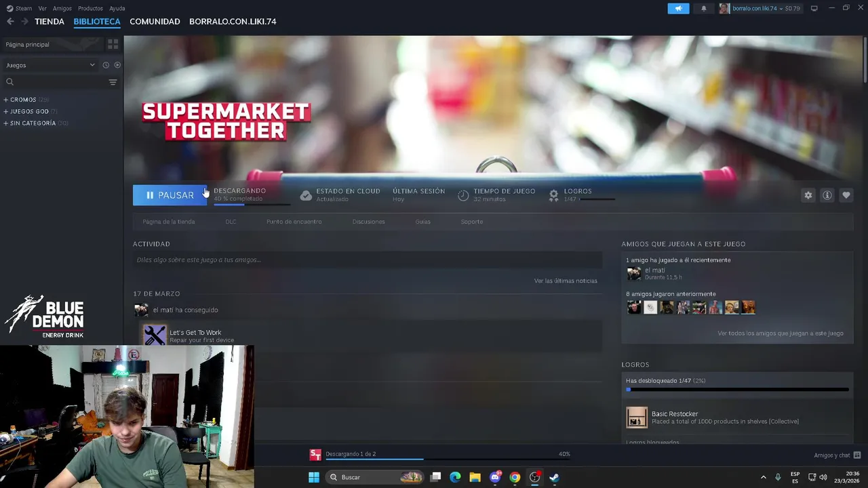Open Google Chrome from taskbar
The height and width of the screenshot is (488, 868).
pyautogui.click(x=515, y=477)
